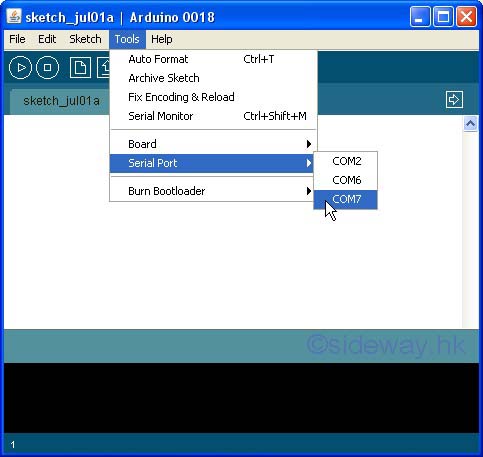This screenshot has width=483, height=457.
Task: Click the editor scrollbar up arrow
Action: (470, 124)
